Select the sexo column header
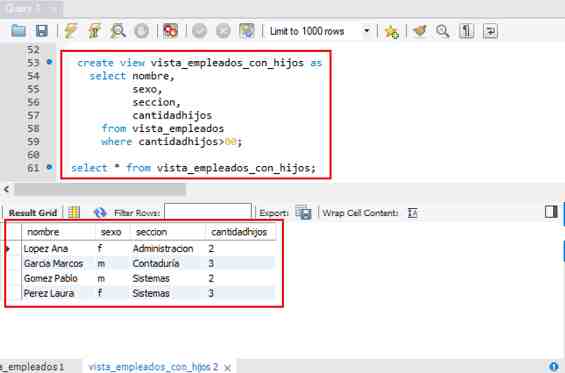Viewport: 565px width, 373px height. [x=113, y=232]
